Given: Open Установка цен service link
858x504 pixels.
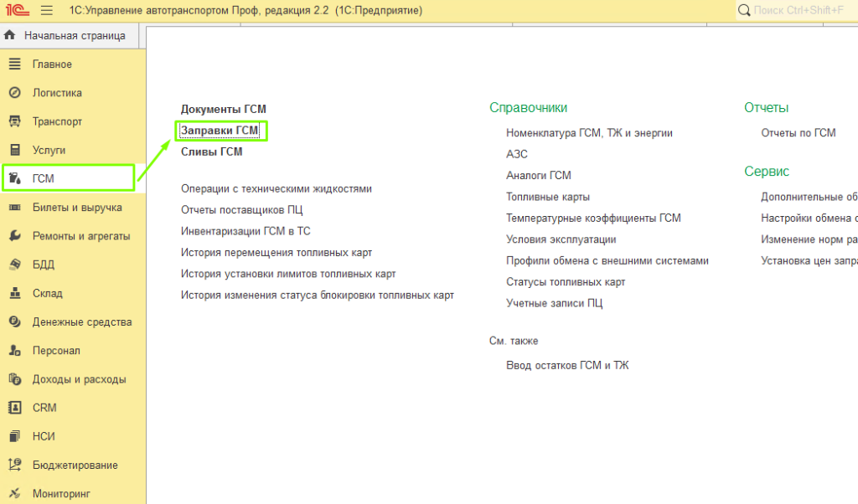Looking at the screenshot, I should pyautogui.click(x=809, y=260).
